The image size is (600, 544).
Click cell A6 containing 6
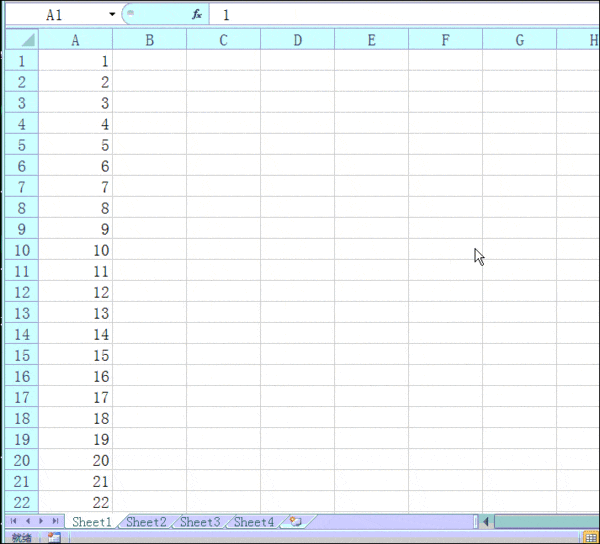[75, 166]
